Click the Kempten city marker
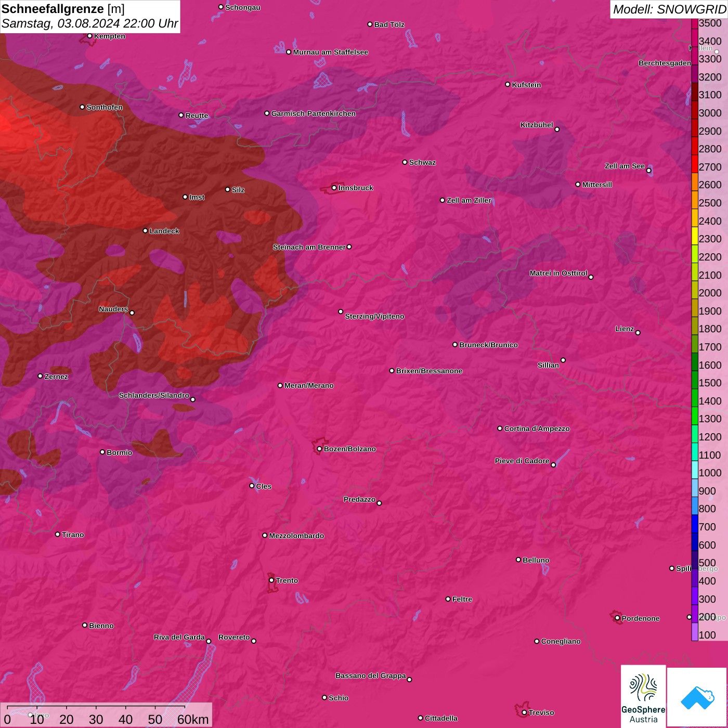 (89, 36)
